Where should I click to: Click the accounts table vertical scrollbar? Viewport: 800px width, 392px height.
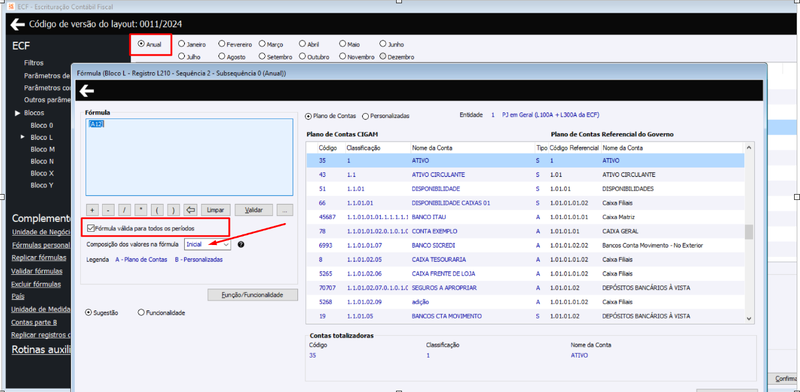coord(749,233)
